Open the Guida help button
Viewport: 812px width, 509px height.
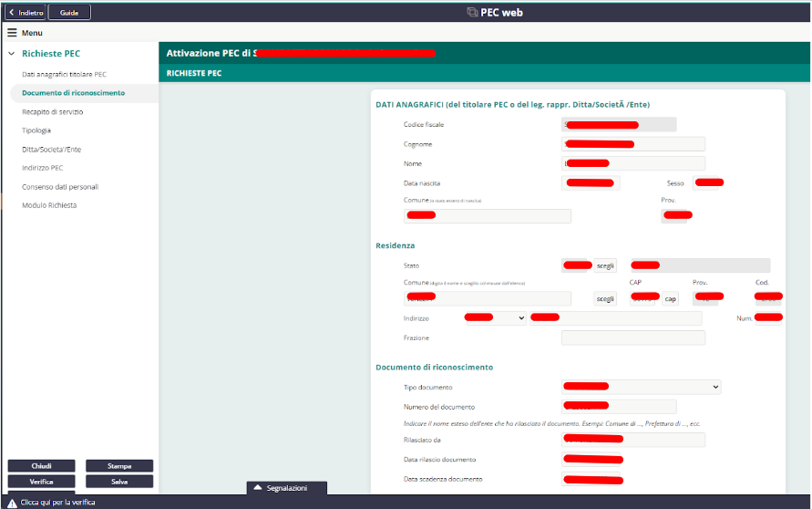[69, 13]
